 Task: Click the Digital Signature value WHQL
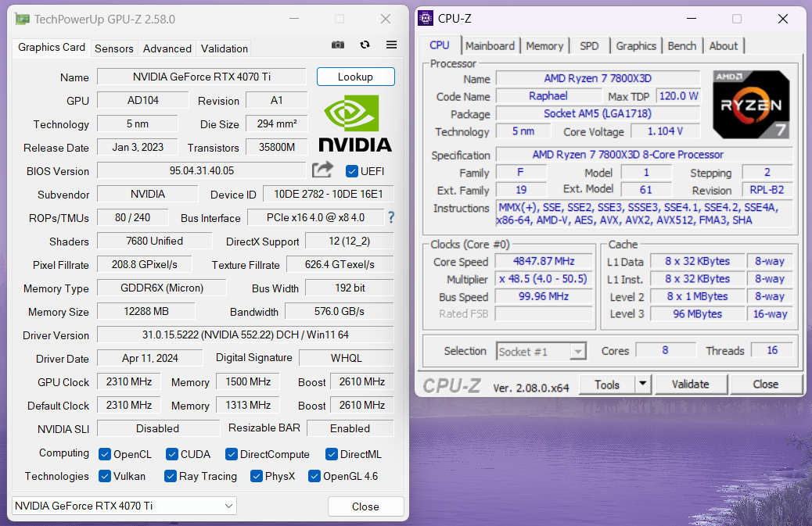[x=347, y=358]
